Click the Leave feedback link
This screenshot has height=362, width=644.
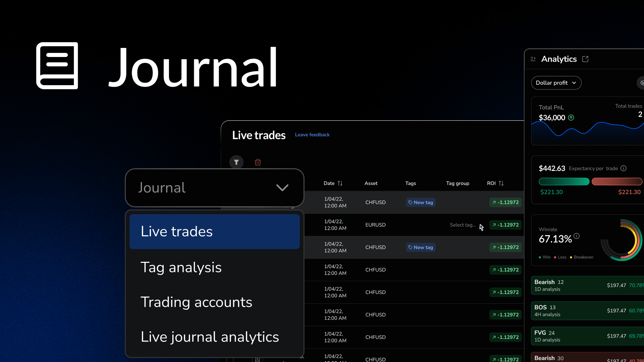pyautogui.click(x=312, y=135)
